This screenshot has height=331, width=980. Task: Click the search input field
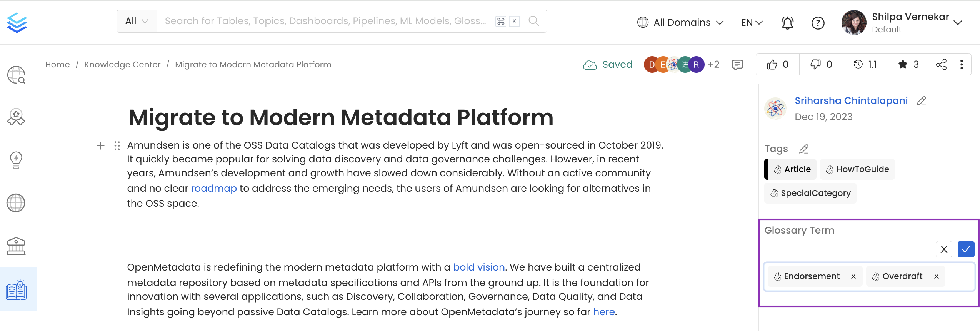pyautogui.click(x=325, y=21)
